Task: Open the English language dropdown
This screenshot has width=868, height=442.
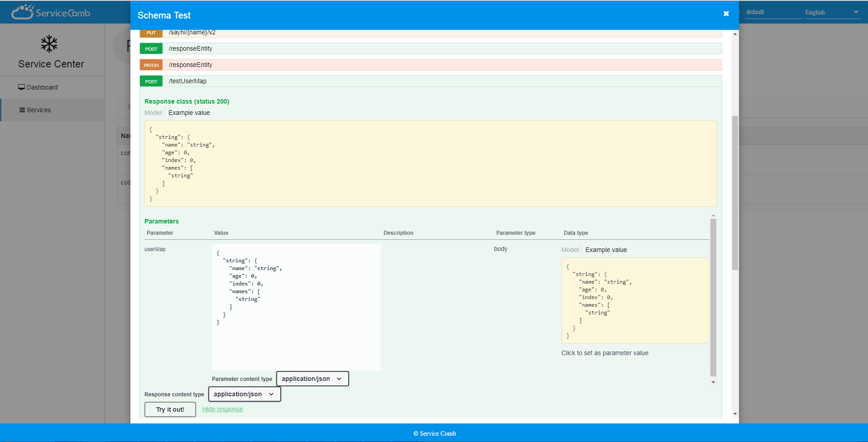Action: tap(832, 12)
